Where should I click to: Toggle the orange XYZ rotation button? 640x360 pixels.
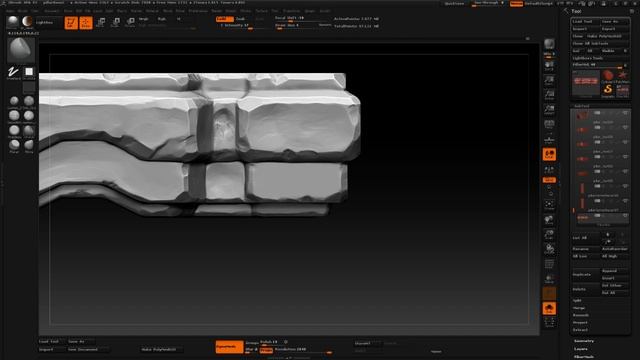pyautogui.click(x=549, y=180)
